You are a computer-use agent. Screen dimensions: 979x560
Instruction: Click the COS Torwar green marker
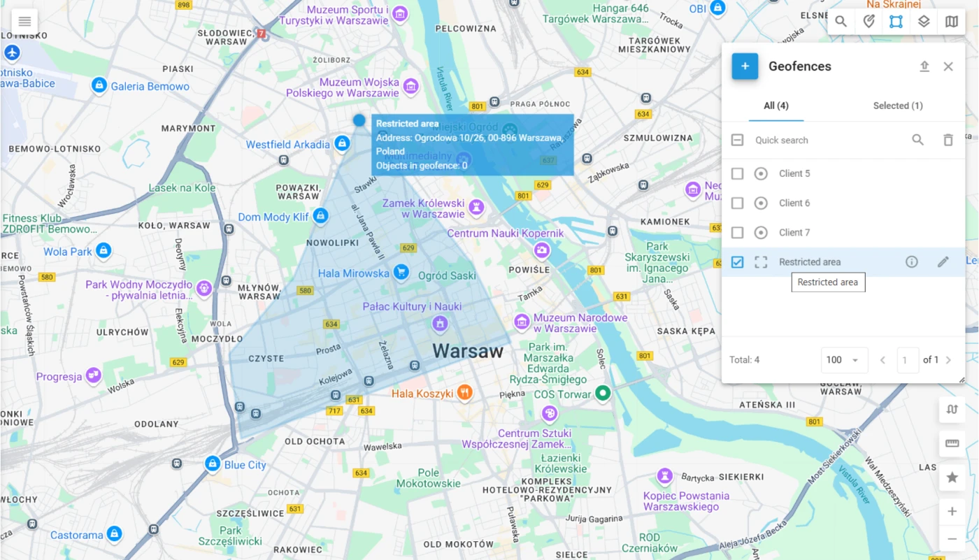coord(603,394)
